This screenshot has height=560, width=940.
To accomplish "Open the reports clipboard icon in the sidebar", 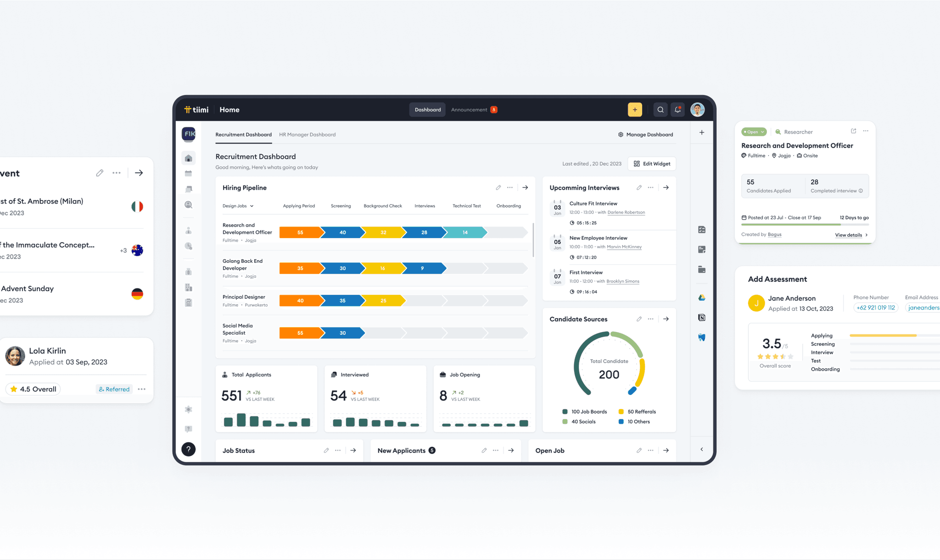I will (x=188, y=302).
